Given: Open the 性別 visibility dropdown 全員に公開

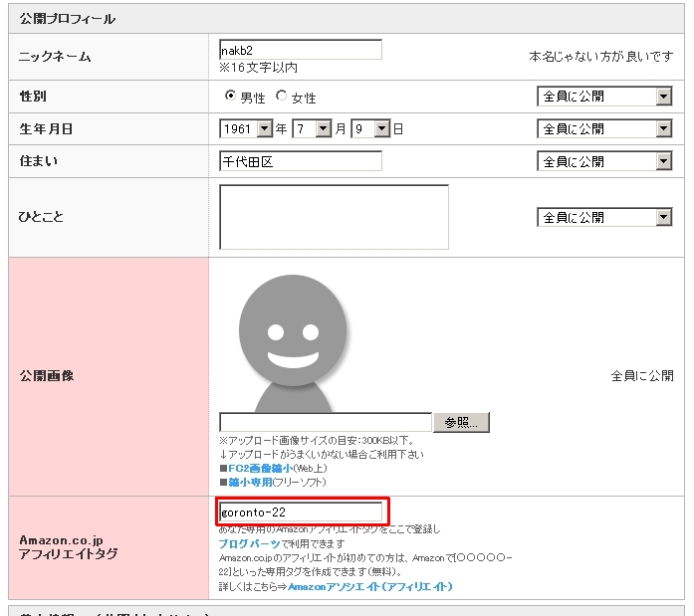Looking at the screenshot, I should pyautogui.click(x=604, y=96).
